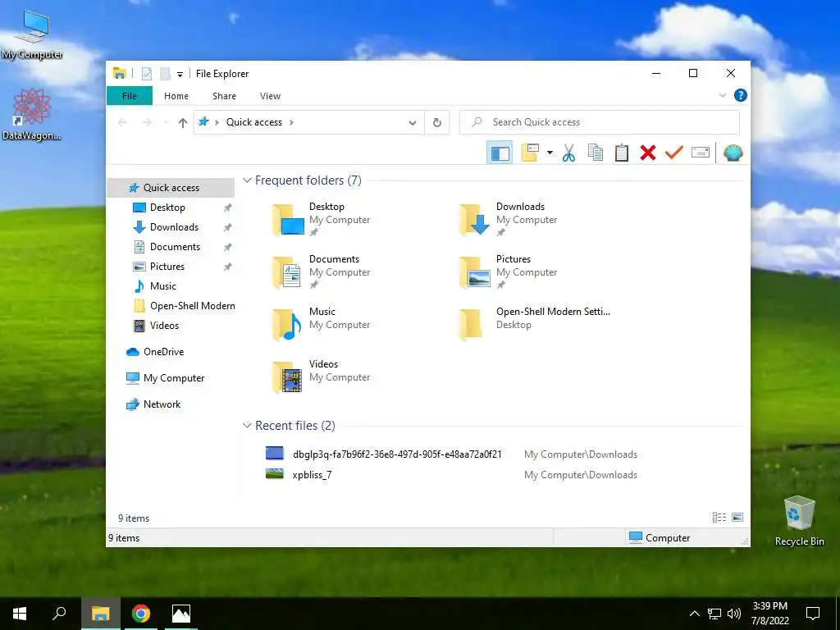This screenshot has height=630, width=840.
Task: Switch to the Details view button
Action: coord(719,518)
